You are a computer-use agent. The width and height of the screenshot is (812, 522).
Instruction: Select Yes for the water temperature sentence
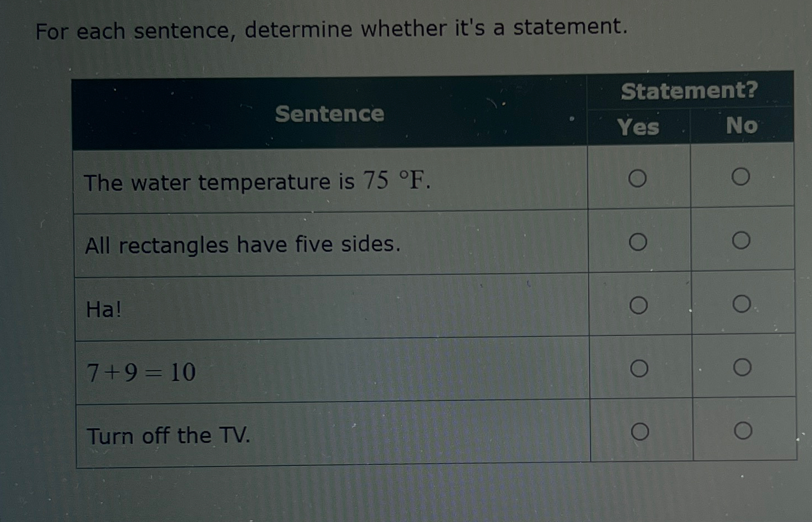point(638,178)
